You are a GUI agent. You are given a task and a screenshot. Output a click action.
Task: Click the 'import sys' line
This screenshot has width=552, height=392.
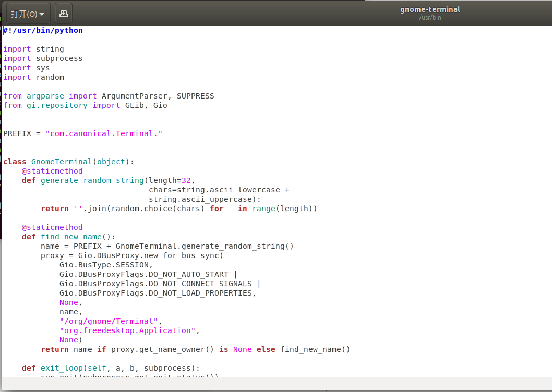pos(27,68)
